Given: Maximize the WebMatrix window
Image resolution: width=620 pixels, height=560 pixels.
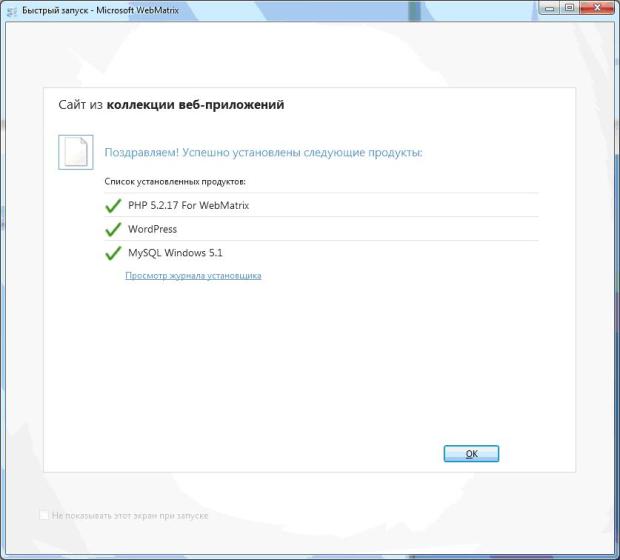Looking at the screenshot, I should (x=570, y=8).
